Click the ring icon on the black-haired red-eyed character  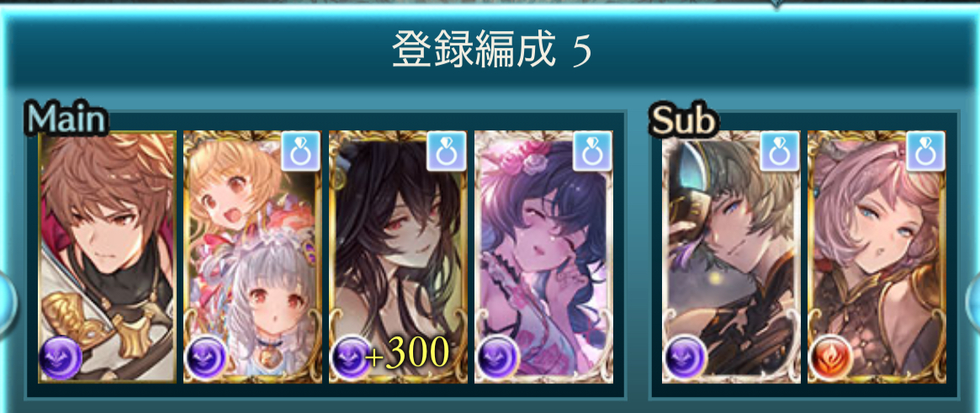[x=446, y=151]
